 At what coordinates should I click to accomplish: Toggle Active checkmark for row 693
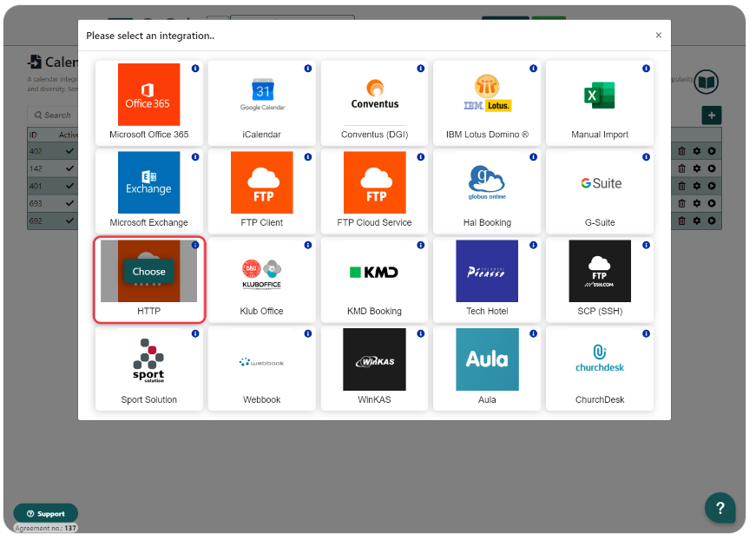pyautogui.click(x=70, y=203)
